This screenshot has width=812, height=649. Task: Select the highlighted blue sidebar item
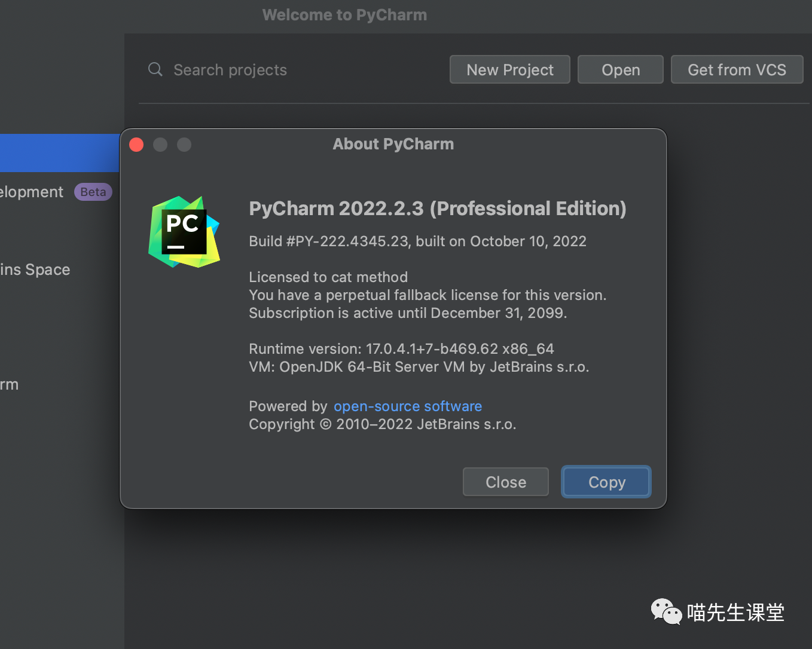pos(60,153)
